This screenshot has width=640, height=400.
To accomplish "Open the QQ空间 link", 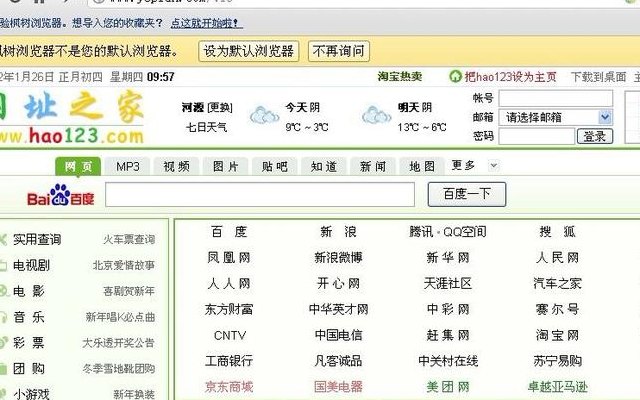I will [465, 232].
